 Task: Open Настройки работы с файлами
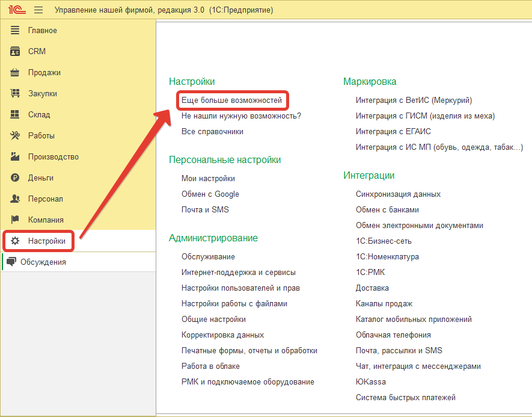[234, 303]
